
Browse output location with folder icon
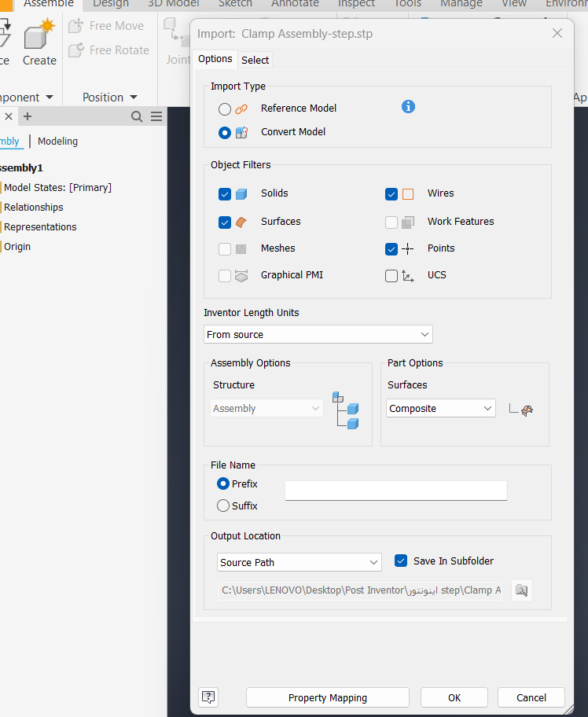[x=522, y=590]
